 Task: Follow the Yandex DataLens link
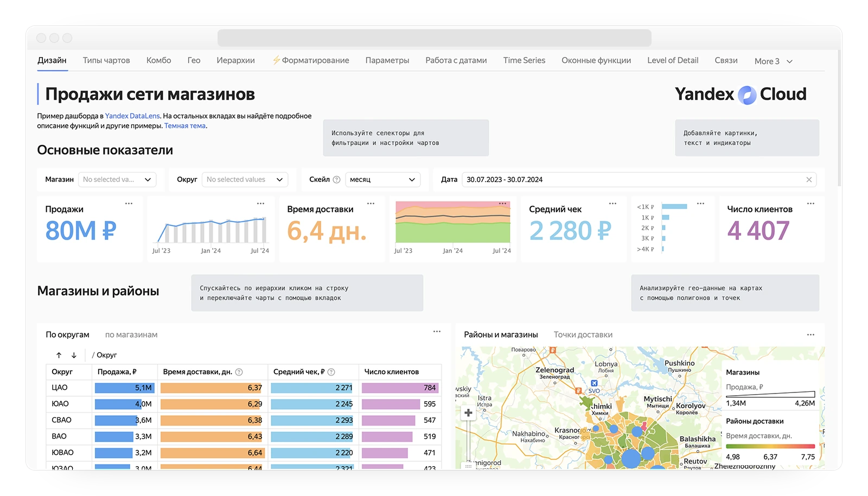(x=132, y=116)
